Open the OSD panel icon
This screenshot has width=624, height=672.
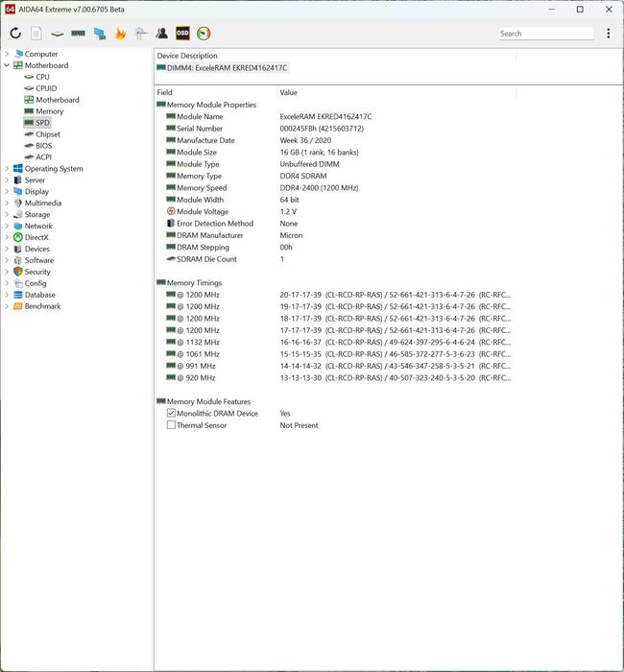point(182,34)
